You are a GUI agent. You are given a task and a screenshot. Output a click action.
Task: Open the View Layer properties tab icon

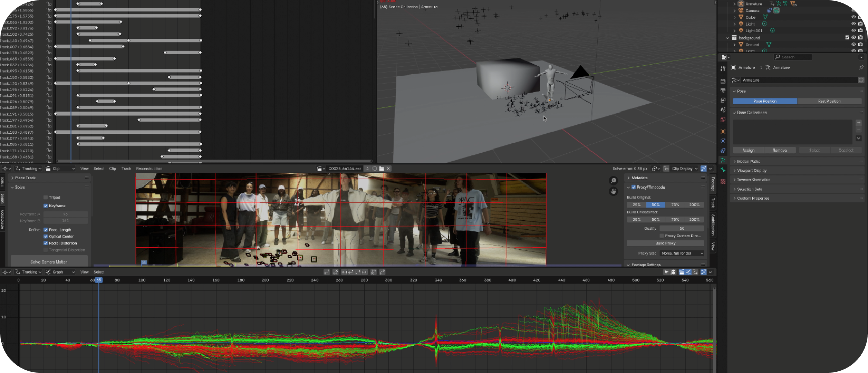[x=723, y=100]
